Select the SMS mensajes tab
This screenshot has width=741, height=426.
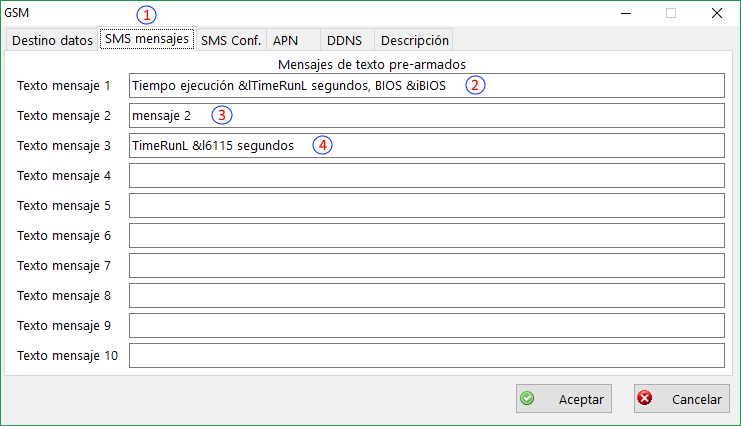pyautogui.click(x=146, y=40)
